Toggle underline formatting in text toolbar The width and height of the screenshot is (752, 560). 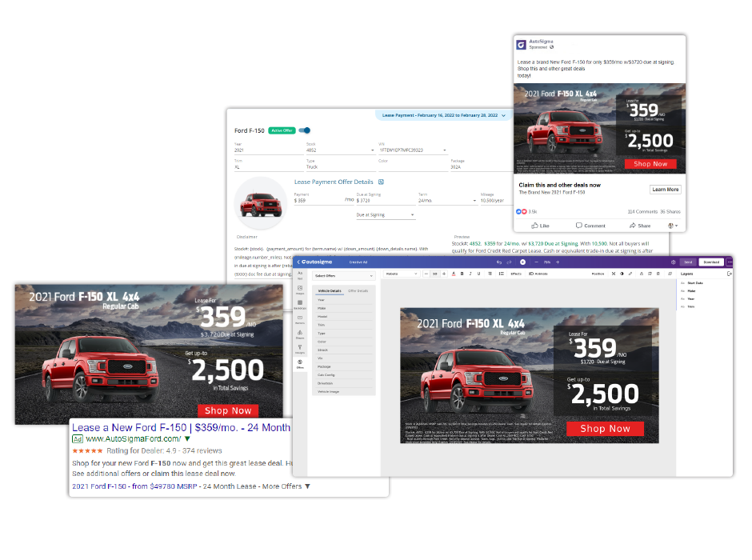click(478, 274)
